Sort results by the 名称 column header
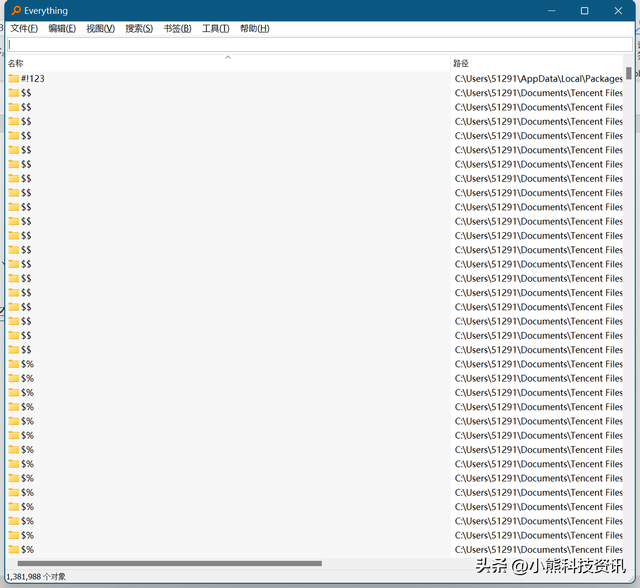The width and height of the screenshot is (640, 588). pos(229,63)
